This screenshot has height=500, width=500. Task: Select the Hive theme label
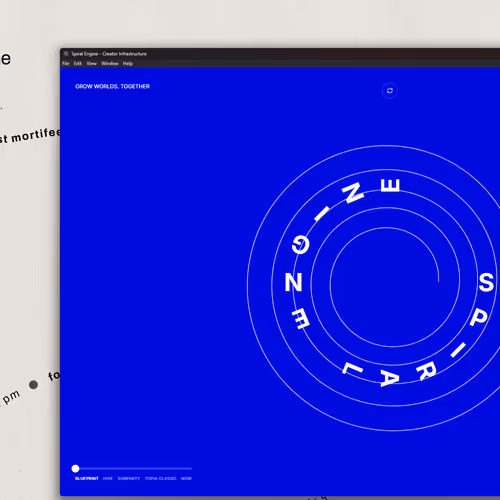point(108,478)
